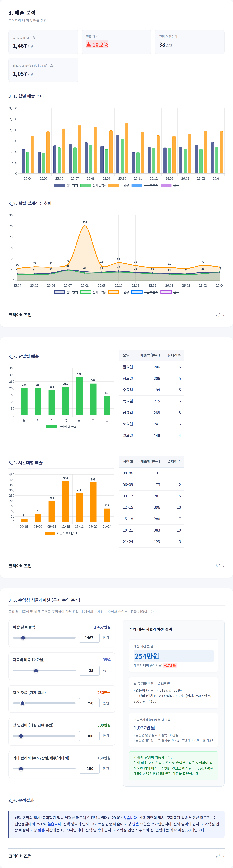Click the 재료비 비중 (원가율) slider handle
Viewport: 233px width, 868px height.
(x=36, y=671)
